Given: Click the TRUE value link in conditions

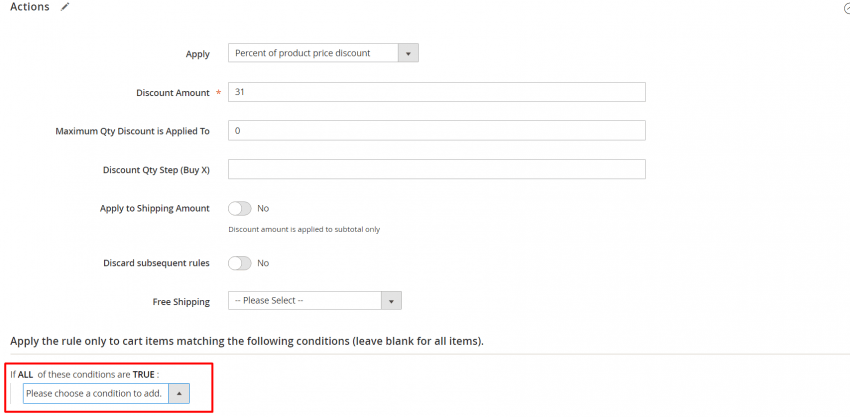Looking at the screenshot, I should [x=144, y=375].
